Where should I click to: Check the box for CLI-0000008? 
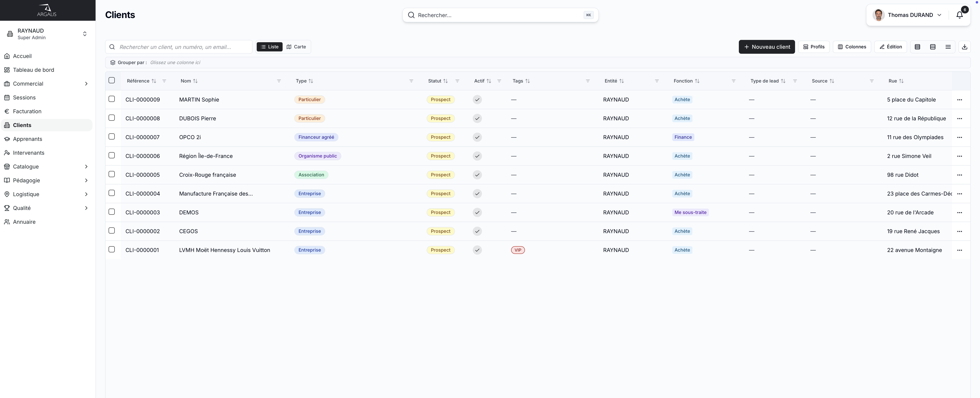pos(111,118)
